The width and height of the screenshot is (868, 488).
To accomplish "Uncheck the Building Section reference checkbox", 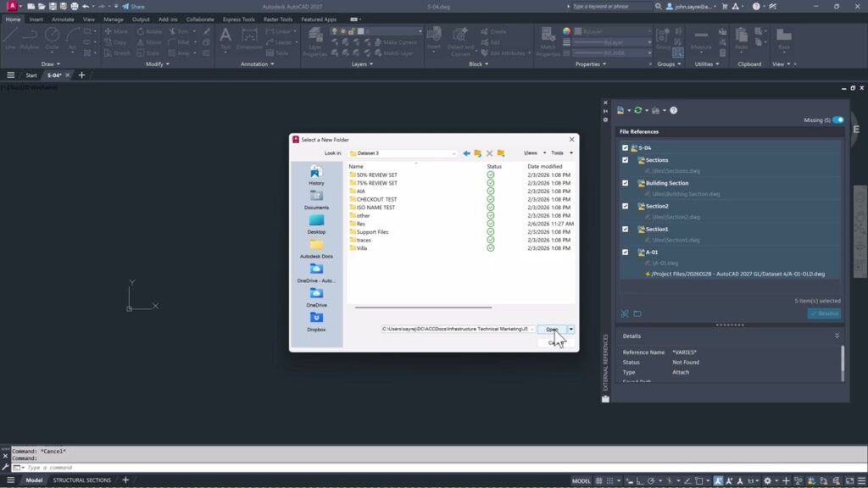I will click(x=625, y=183).
